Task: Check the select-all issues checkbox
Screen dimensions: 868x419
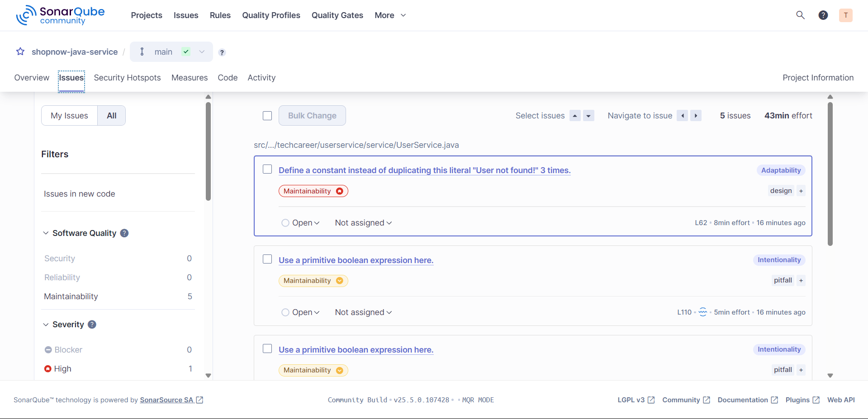Action: tap(267, 116)
